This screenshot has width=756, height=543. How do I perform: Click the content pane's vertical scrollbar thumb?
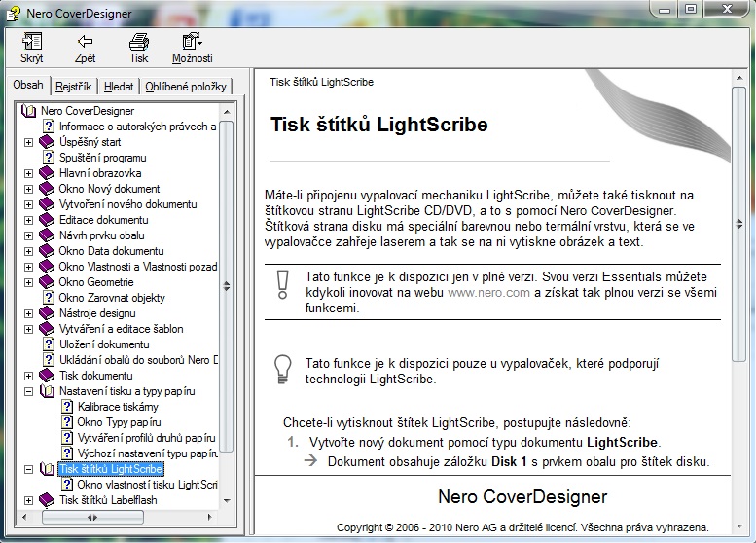(x=738, y=224)
